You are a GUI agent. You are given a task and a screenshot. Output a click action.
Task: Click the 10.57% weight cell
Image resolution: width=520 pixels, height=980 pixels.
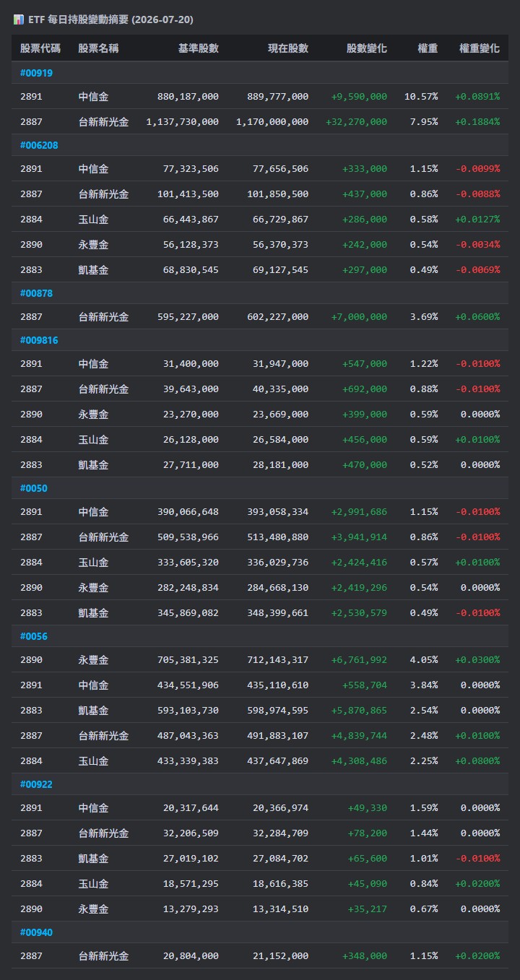(421, 96)
